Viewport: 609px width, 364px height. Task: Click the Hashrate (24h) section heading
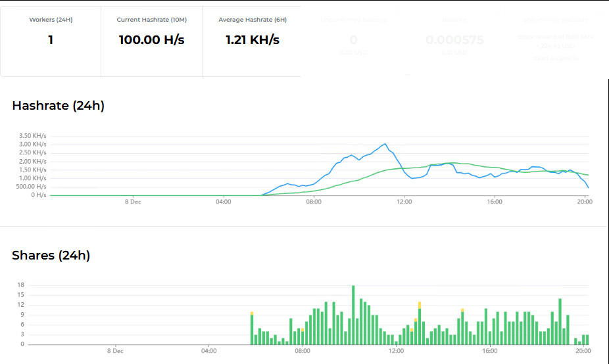click(58, 106)
